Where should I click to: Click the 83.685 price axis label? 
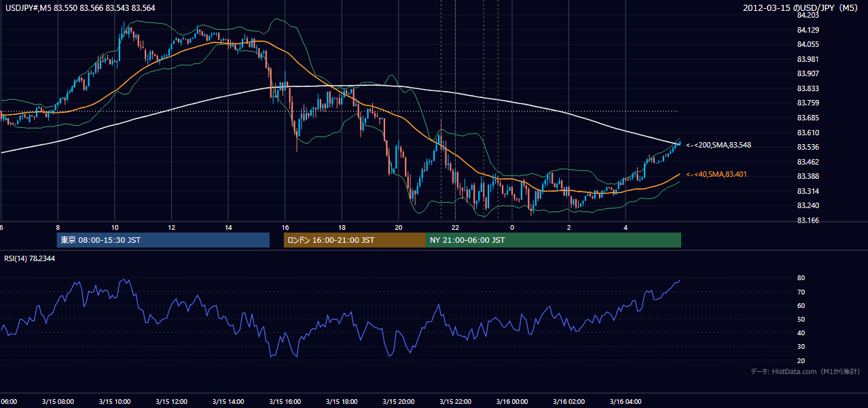808,118
